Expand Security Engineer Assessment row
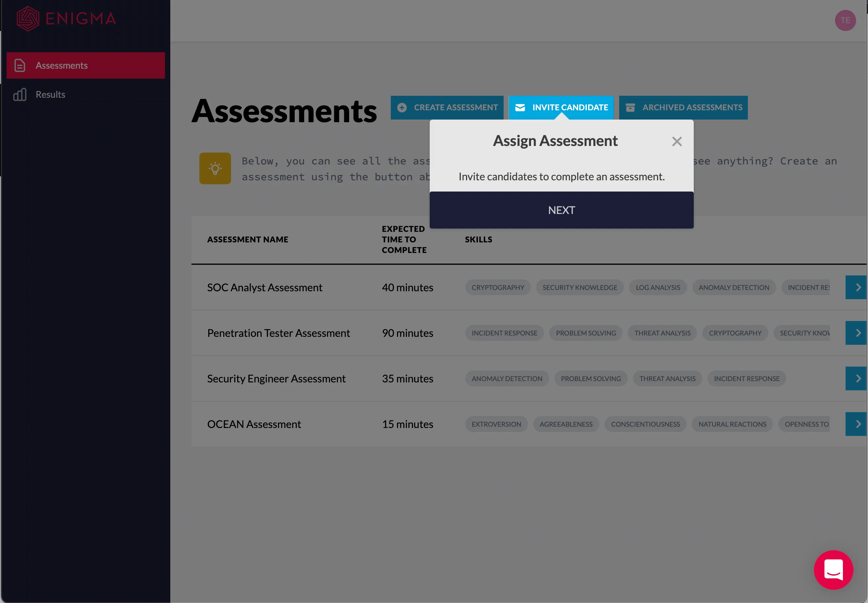The width and height of the screenshot is (868, 603). click(857, 378)
